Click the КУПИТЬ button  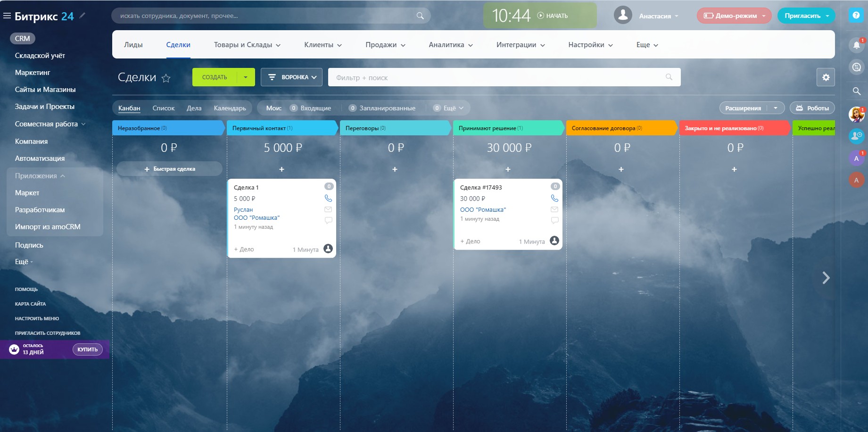point(87,349)
